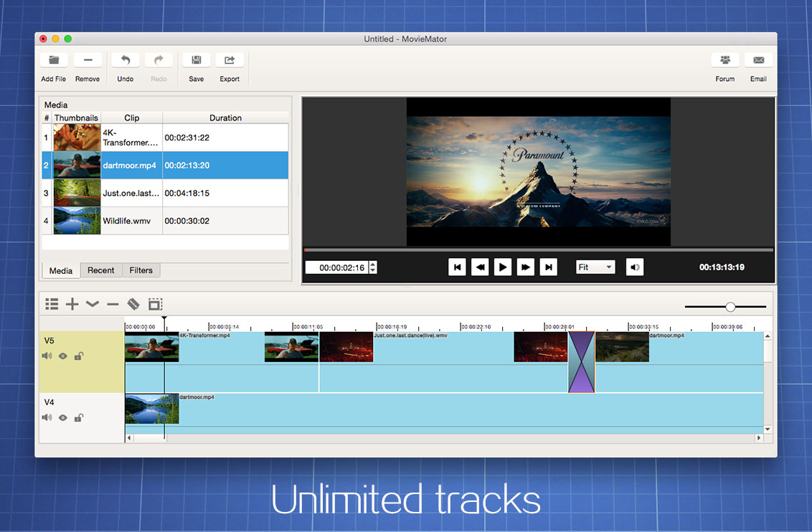Switch to the Filters tab
The height and width of the screenshot is (532, 812).
click(x=141, y=270)
